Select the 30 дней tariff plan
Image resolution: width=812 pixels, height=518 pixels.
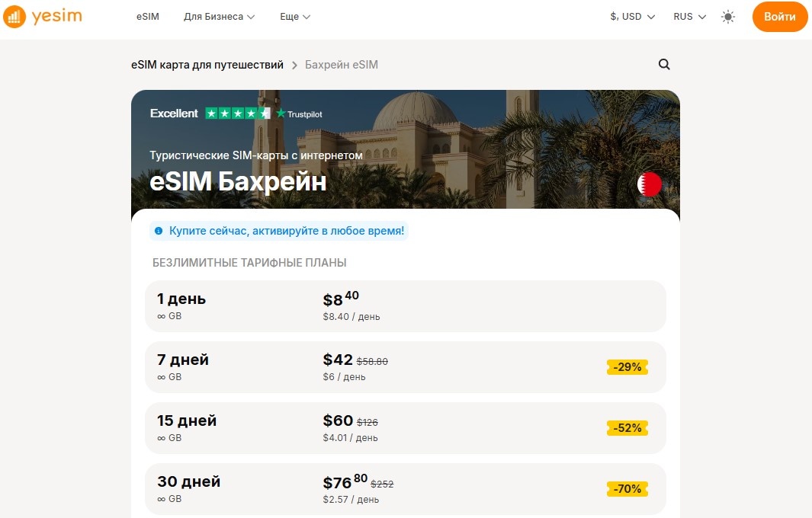405,488
